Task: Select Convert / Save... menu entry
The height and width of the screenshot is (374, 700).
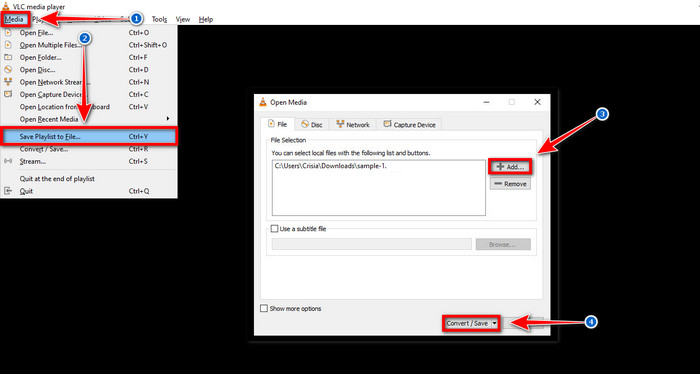Action: point(89,149)
